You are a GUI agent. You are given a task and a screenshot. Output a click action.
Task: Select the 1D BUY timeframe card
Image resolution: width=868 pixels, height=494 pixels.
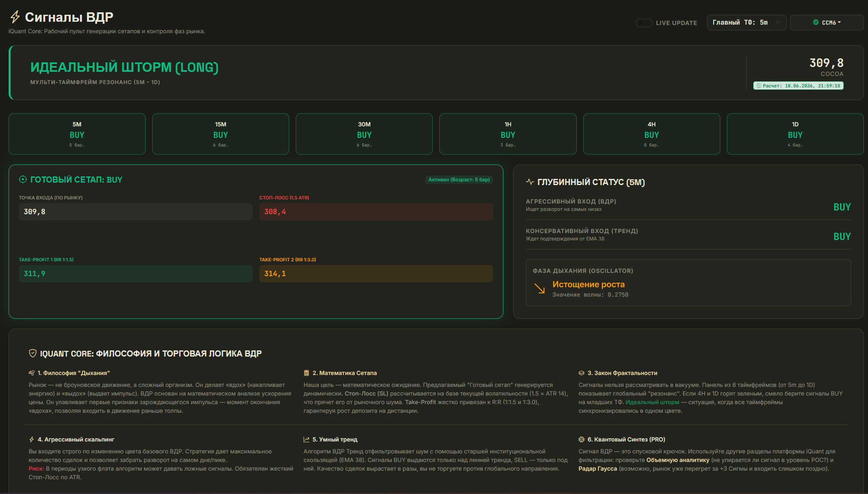click(x=795, y=134)
